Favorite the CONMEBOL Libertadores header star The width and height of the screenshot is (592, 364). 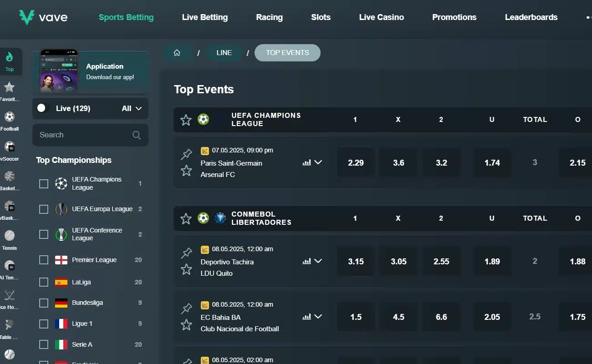pyautogui.click(x=186, y=218)
